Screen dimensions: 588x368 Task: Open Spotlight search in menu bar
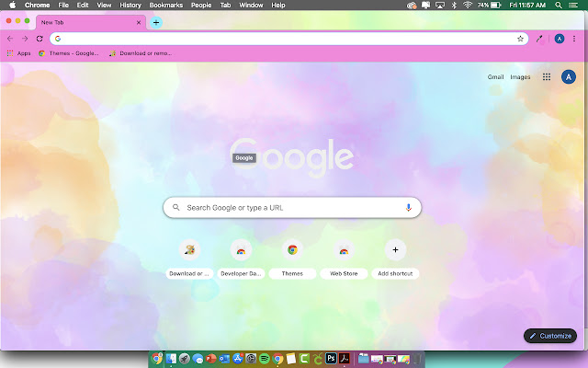click(558, 6)
